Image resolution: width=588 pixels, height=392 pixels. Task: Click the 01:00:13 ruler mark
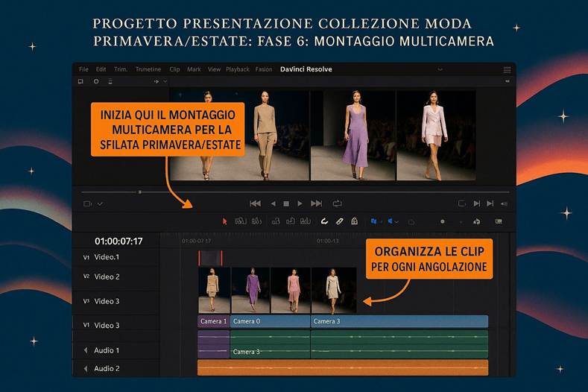(x=328, y=241)
